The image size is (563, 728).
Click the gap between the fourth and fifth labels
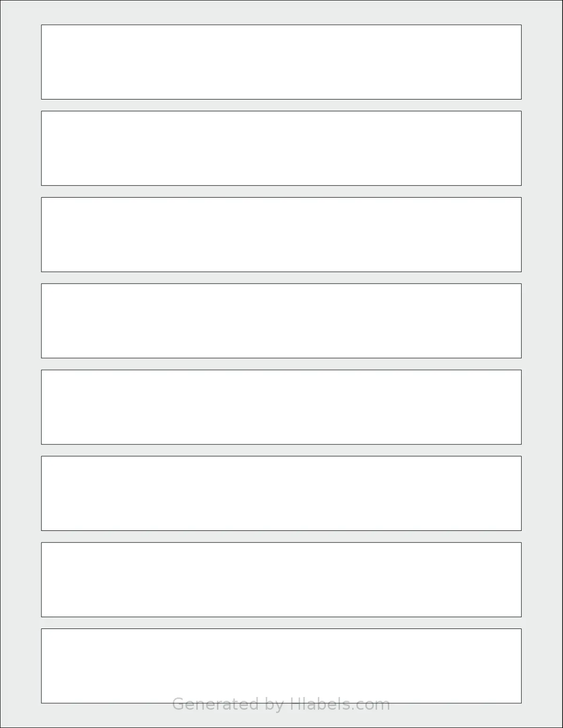(x=281, y=364)
